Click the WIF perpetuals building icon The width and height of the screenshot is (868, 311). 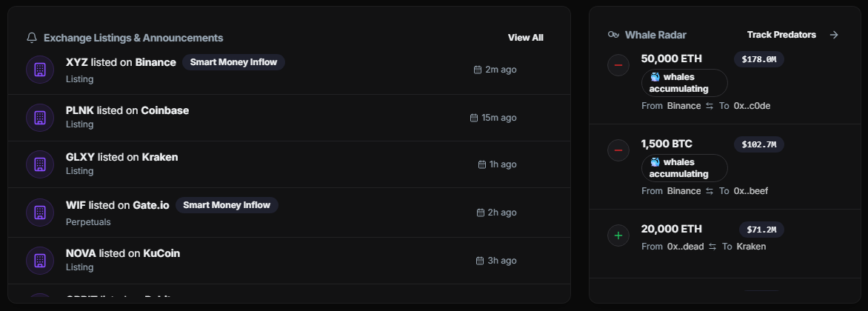(x=40, y=213)
